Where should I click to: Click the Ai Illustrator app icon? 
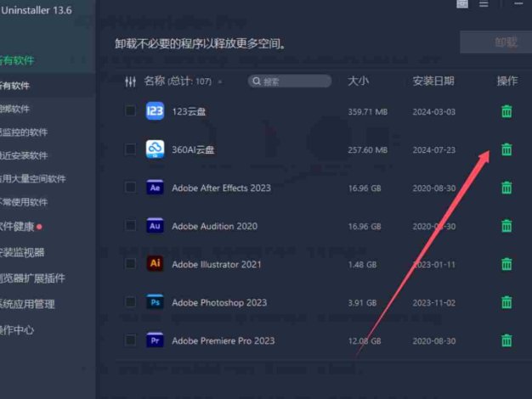(155, 263)
